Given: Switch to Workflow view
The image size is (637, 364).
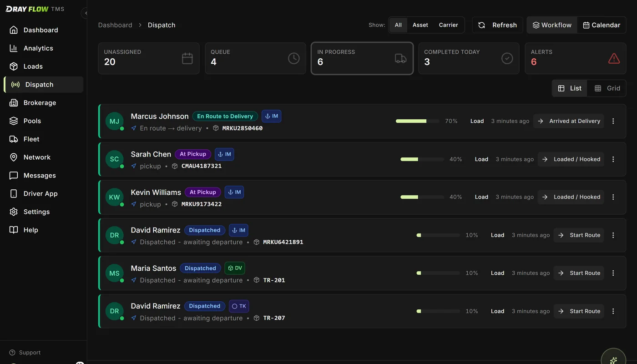Looking at the screenshot, I should pos(552,25).
